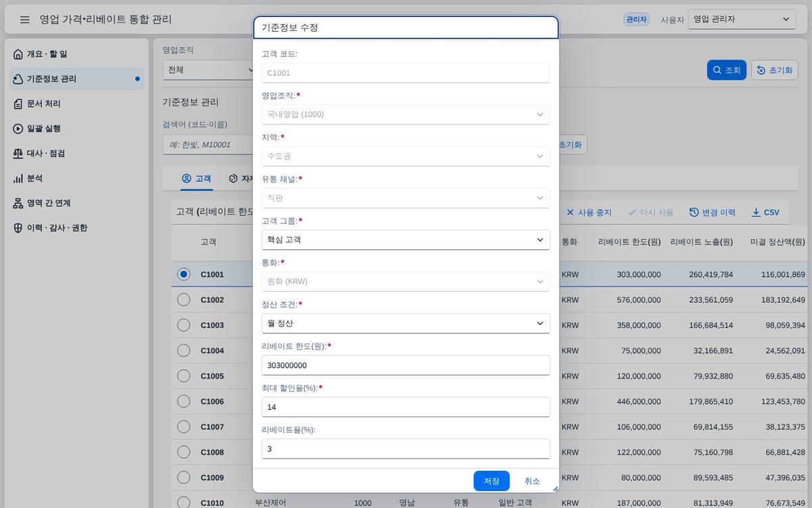Click the 260,419,784 exposure cell
This screenshot has height=508, width=812.
(711, 274)
